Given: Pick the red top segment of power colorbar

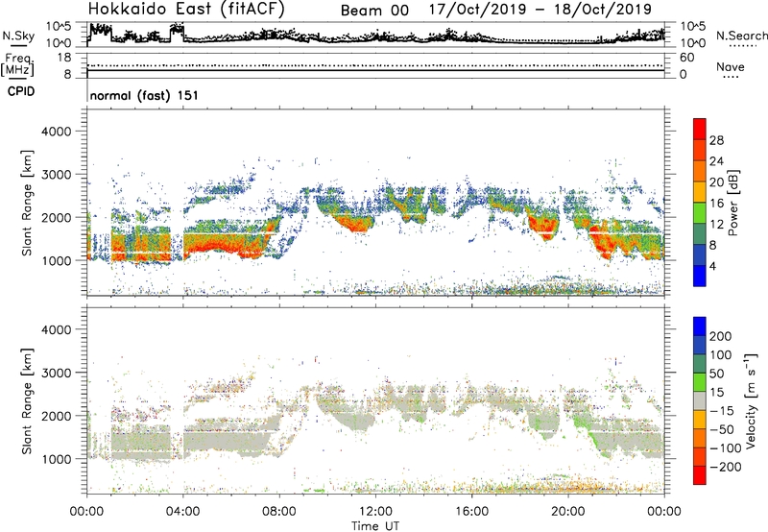Looking at the screenshot, I should [x=700, y=130].
